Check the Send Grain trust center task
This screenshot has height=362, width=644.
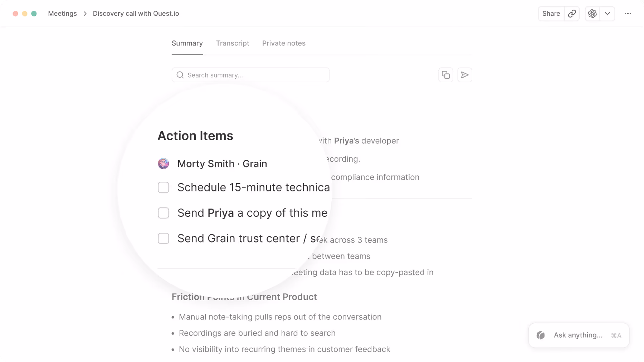(x=164, y=238)
